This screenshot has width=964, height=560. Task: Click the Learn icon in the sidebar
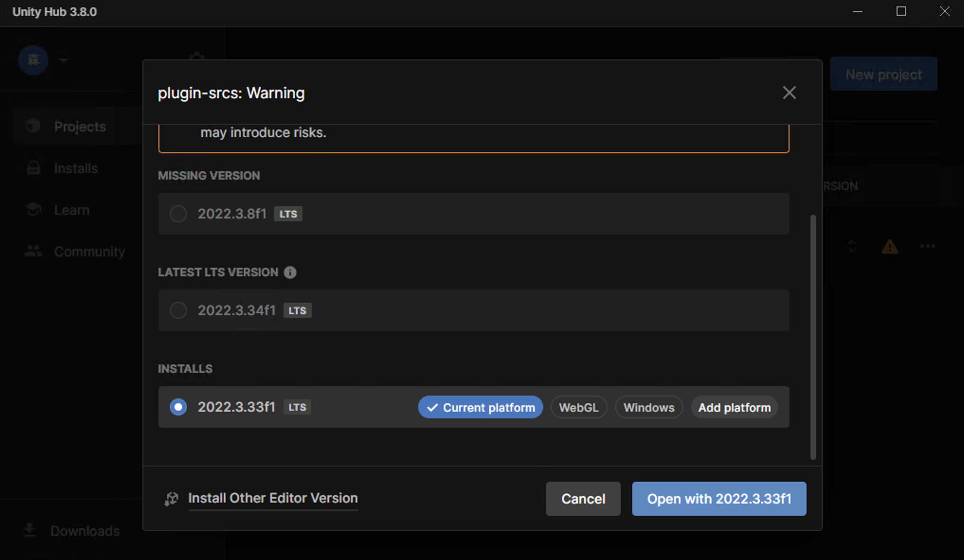tap(33, 209)
